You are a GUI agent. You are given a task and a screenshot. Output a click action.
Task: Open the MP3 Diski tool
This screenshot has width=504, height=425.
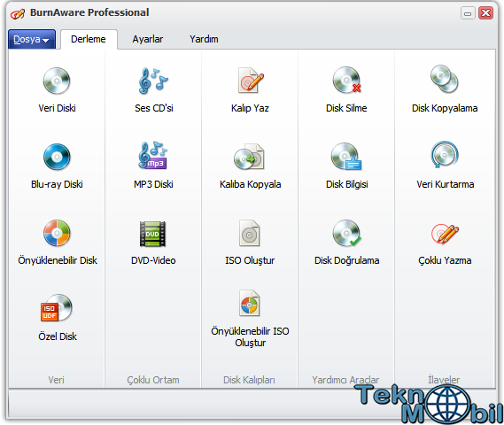153,166
